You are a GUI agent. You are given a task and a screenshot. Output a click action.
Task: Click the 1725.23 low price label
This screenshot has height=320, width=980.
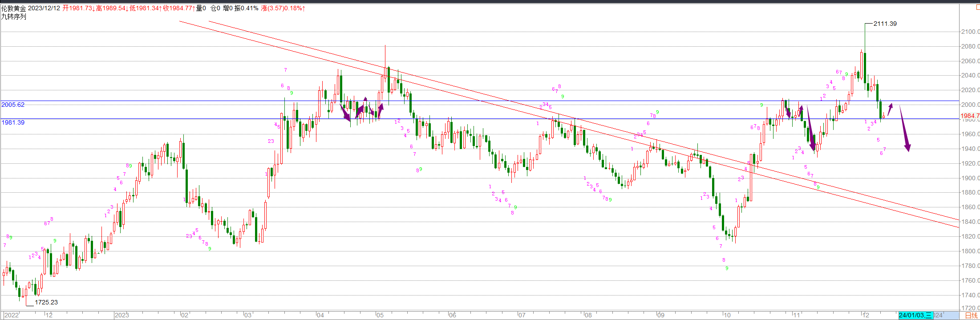46,302
